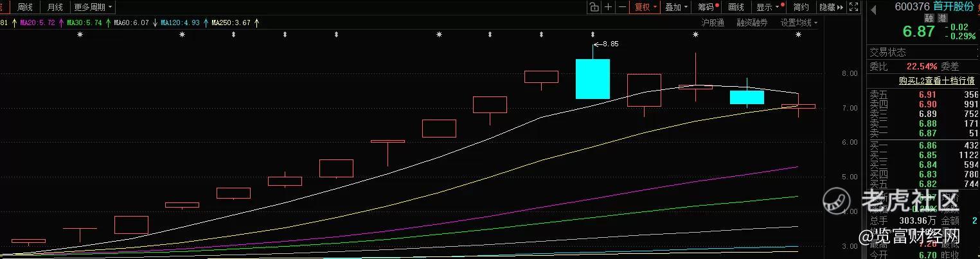980x259 pixels.
Task: Open the 显示 display dropdown
Action: coord(769,7)
